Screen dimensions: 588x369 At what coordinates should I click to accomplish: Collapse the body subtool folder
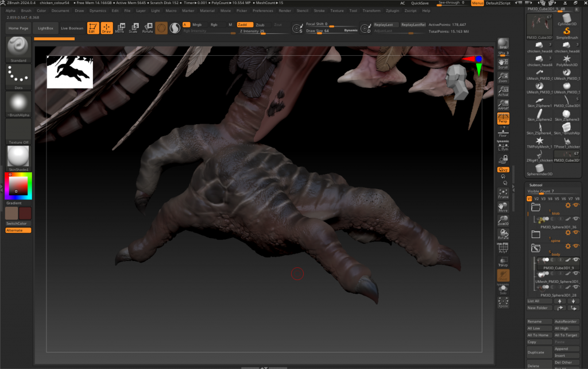pos(535,248)
